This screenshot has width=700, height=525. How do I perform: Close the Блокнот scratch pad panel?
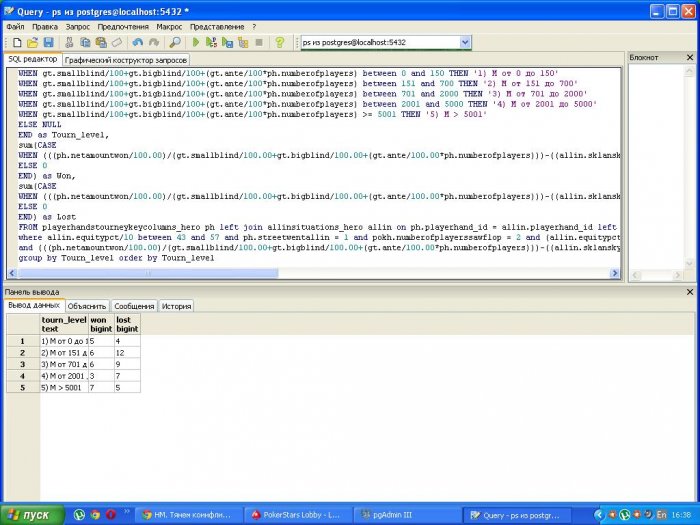tap(689, 58)
